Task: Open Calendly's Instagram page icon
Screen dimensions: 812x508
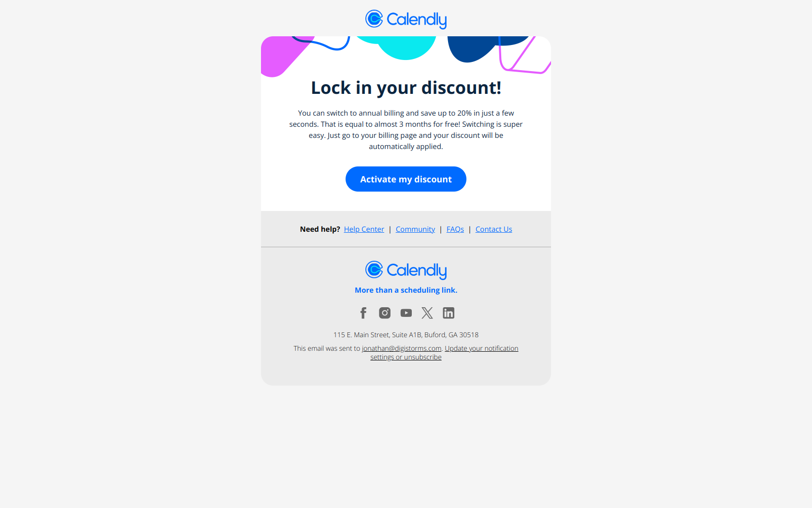Action: [x=385, y=313]
